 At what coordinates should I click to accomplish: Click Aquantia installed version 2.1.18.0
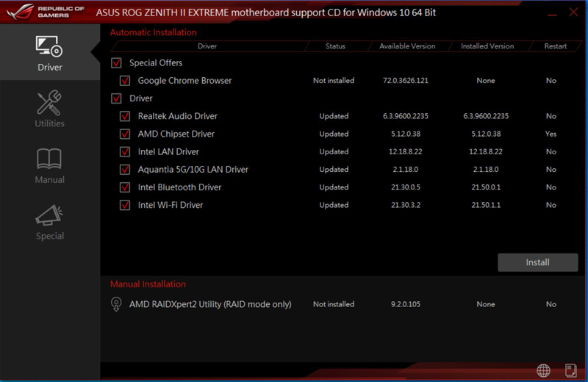(x=486, y=170)
